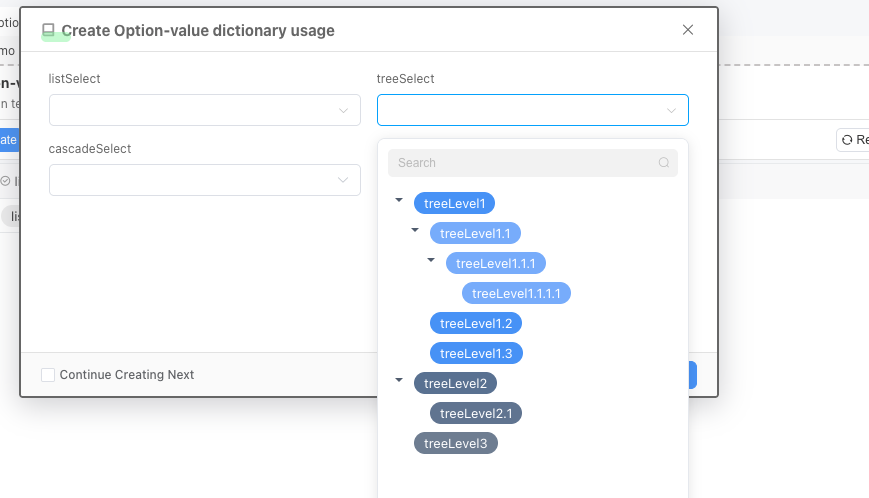869x498 pixels.
Task: Click the dictionary icon in the dialog title
Action: coord(48,31)
